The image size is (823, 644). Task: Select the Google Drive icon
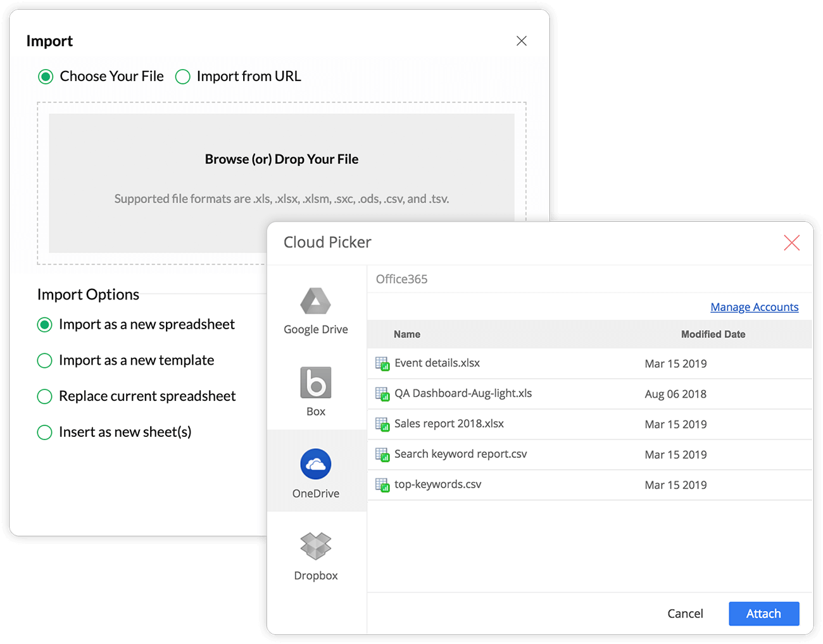[315, 301]
